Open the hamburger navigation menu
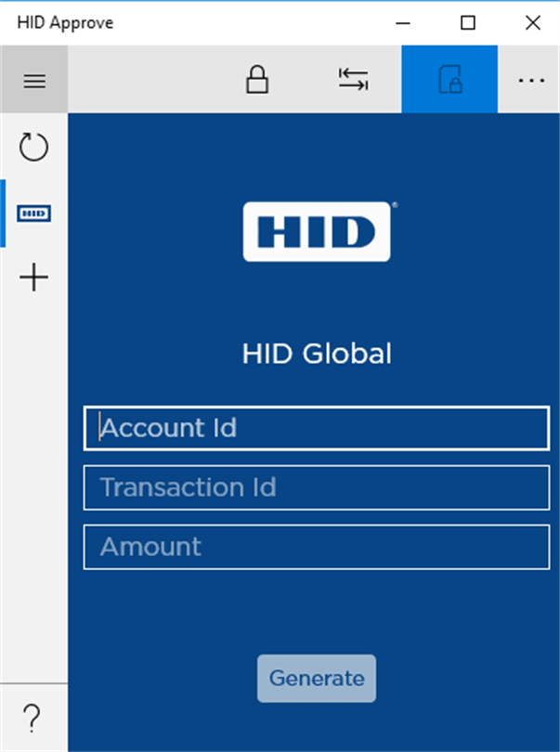 tap(34, 80)
